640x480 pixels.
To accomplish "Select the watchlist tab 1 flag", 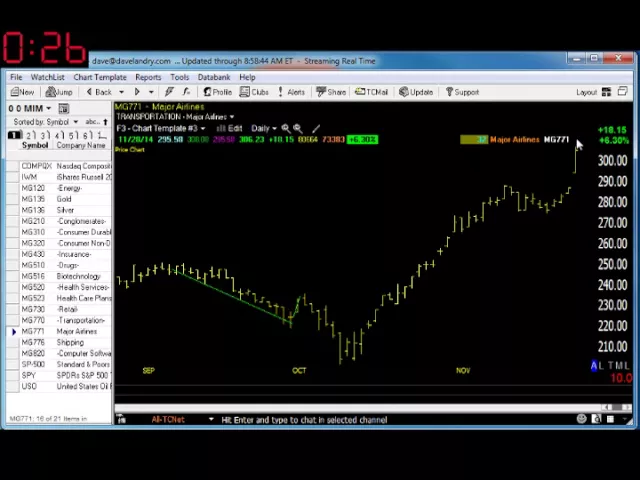I will [x=15, y=135].
